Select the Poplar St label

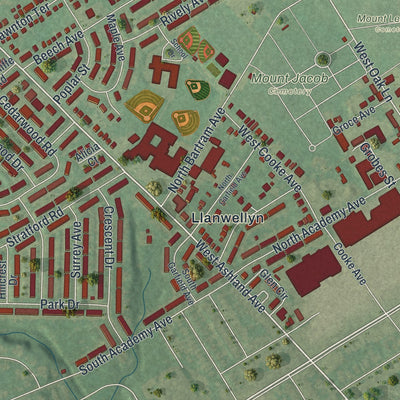pyautogui.click(x=72, y=83)
